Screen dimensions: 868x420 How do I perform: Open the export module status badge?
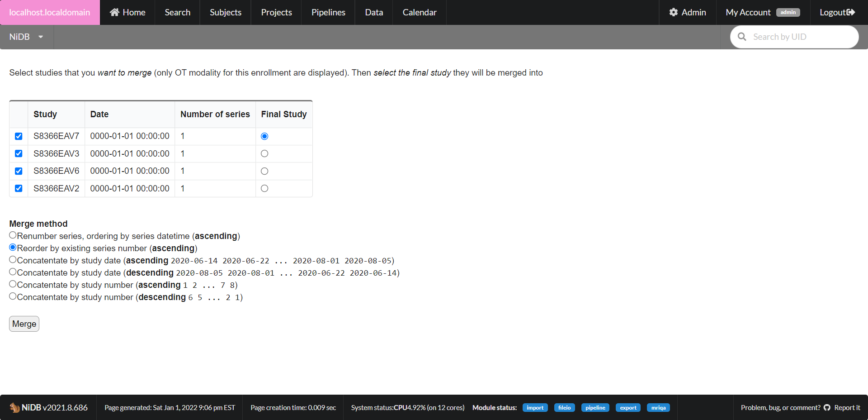click(x=628, y=407)
